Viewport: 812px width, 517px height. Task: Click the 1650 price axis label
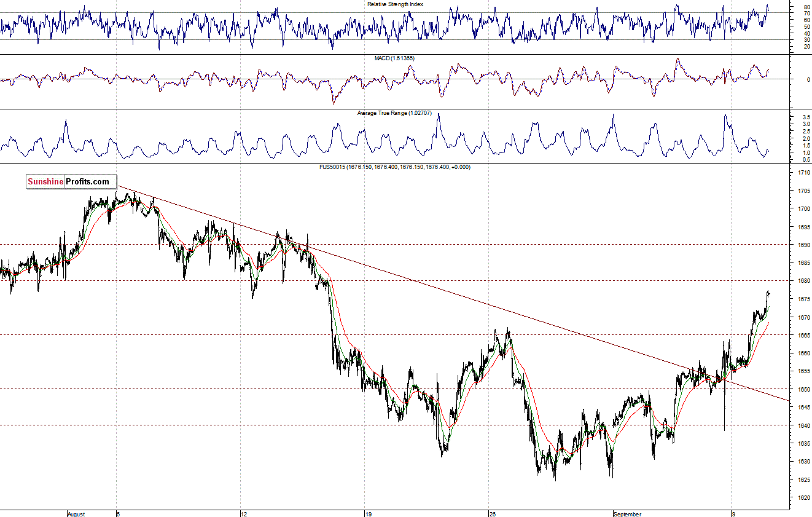(x=804, y=390)
